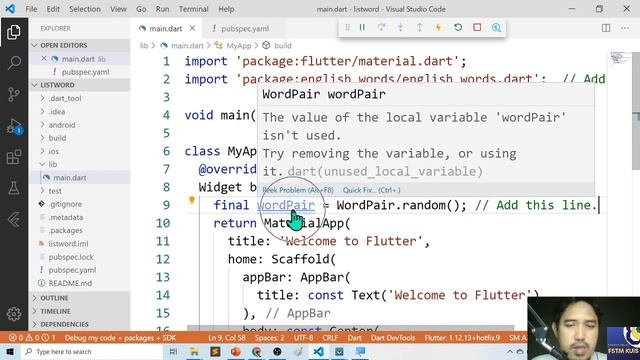This screenshot has height=360, width=640.
Task: Open the Test flask view
Action: [x=14, y=188]
